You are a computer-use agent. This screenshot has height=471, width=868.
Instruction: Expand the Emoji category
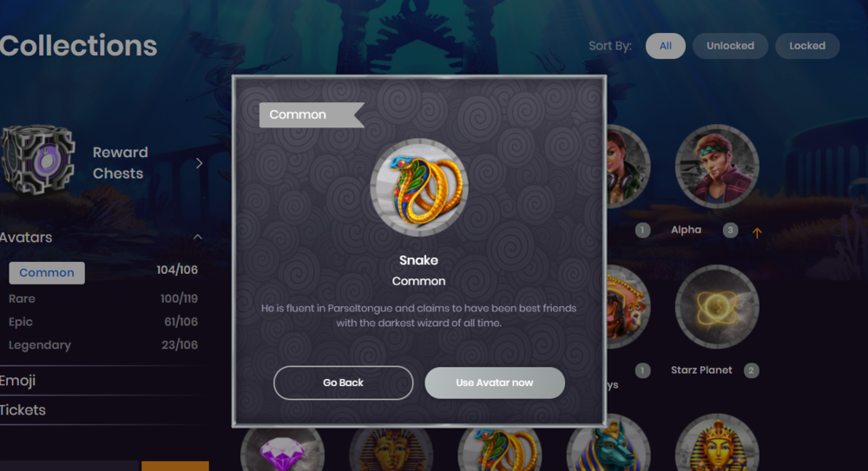click(102, 381)
